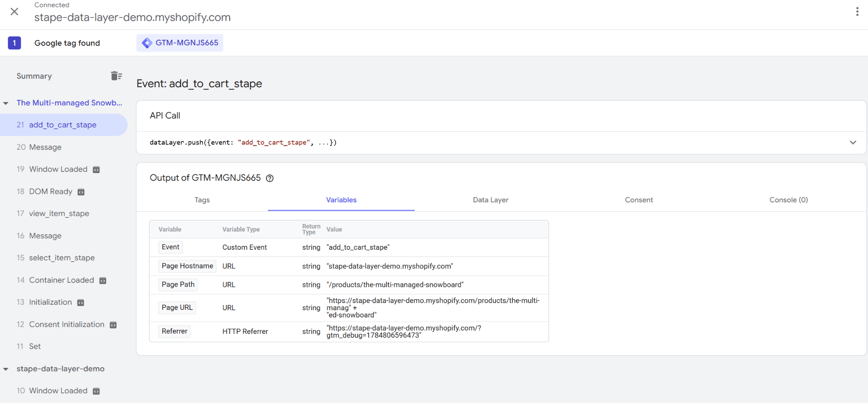Click the icon beside 13 Initialization
Image resolution: width=868 pixels, height=403 pixels.
81,303
